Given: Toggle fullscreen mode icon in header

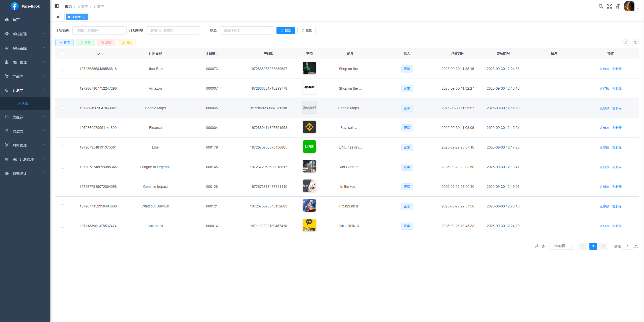Looking at the screenshot, I should point(609,6).
